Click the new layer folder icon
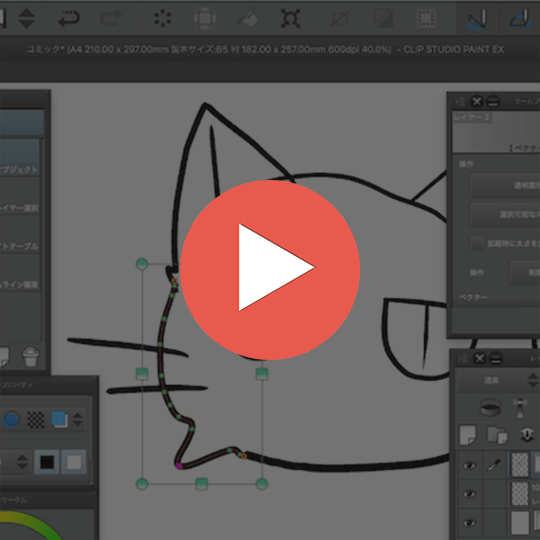 tap(497, 435)
